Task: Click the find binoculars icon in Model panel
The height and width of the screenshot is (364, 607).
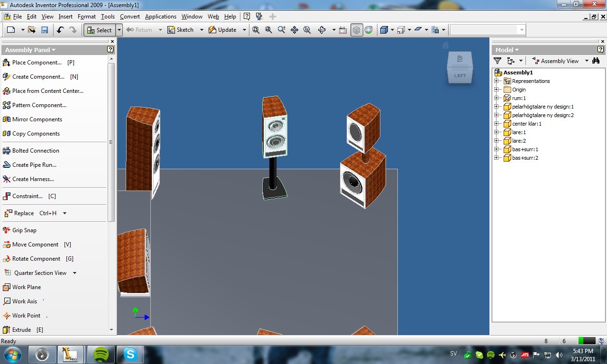Action: (596, 61)
